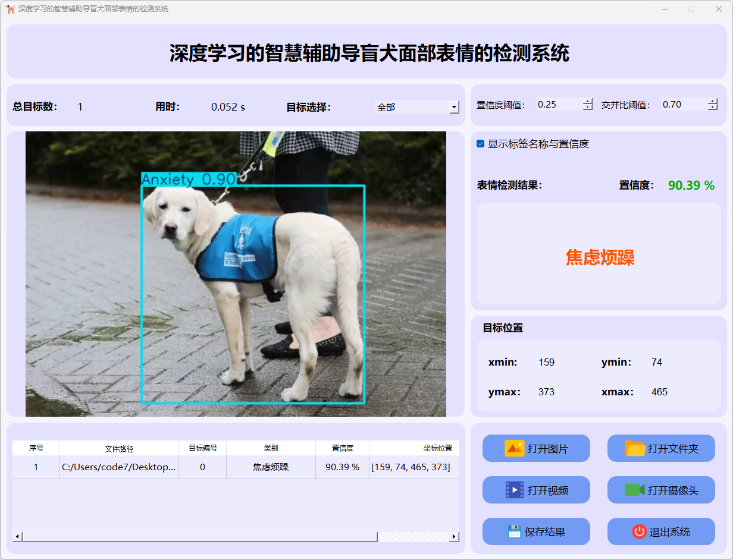
Task: Click the film strip icon for Open Video
Action: click(x=514, y=490)
